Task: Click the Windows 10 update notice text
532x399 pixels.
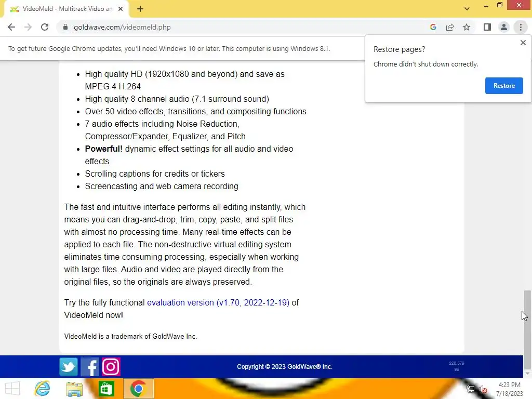Action: (x=169, y=48)
